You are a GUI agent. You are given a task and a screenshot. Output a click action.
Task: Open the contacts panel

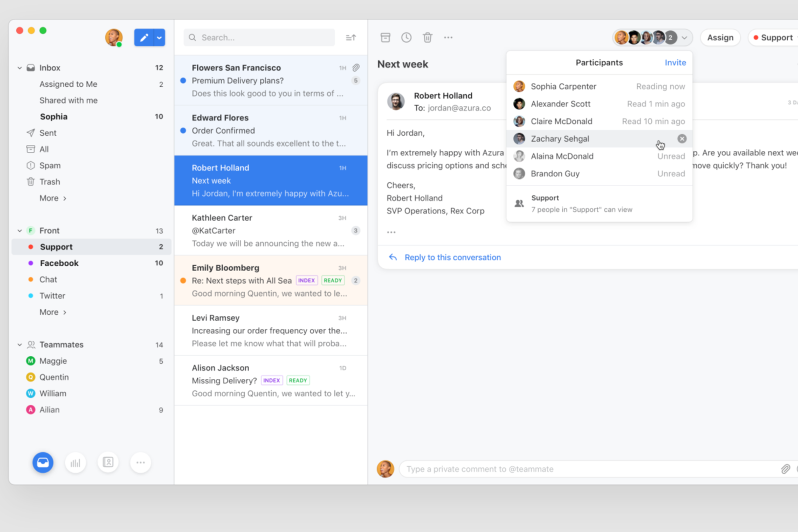click(108, 462)
